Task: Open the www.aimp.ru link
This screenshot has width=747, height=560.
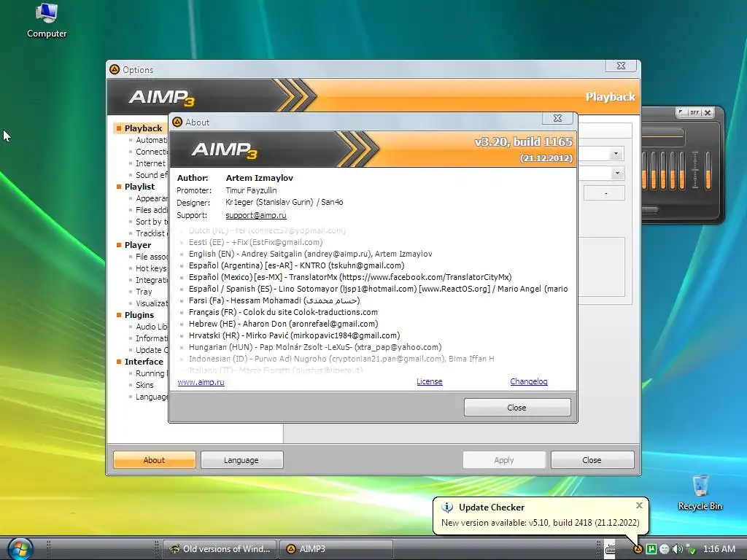Action: click(201, 382)
